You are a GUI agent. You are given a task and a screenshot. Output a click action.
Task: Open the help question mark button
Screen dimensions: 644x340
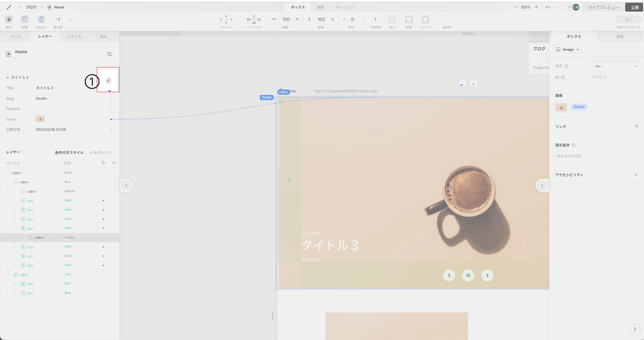(634, 329)
